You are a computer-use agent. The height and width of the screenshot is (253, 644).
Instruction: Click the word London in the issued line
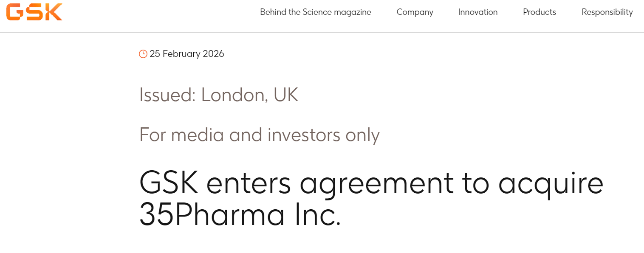[x=234, y=95]
